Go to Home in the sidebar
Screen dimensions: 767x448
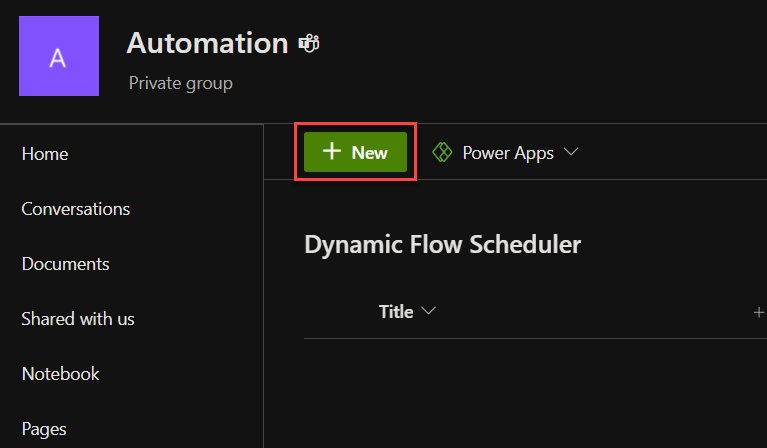coord(45,154)
